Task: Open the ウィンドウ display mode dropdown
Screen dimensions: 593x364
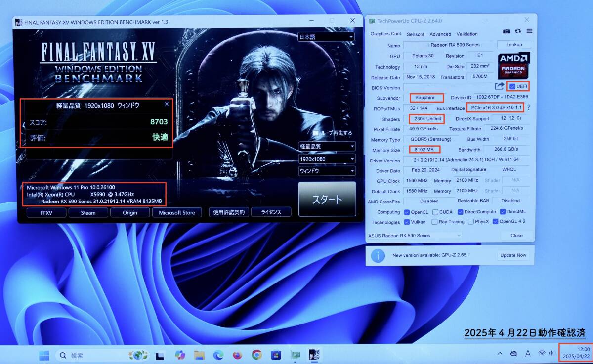Action: coord(326,171)
